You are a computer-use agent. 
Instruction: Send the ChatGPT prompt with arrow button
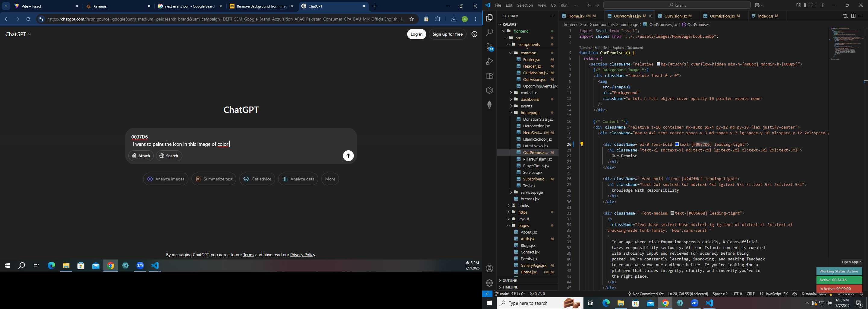pyautogui.click(x=348, y=156)
